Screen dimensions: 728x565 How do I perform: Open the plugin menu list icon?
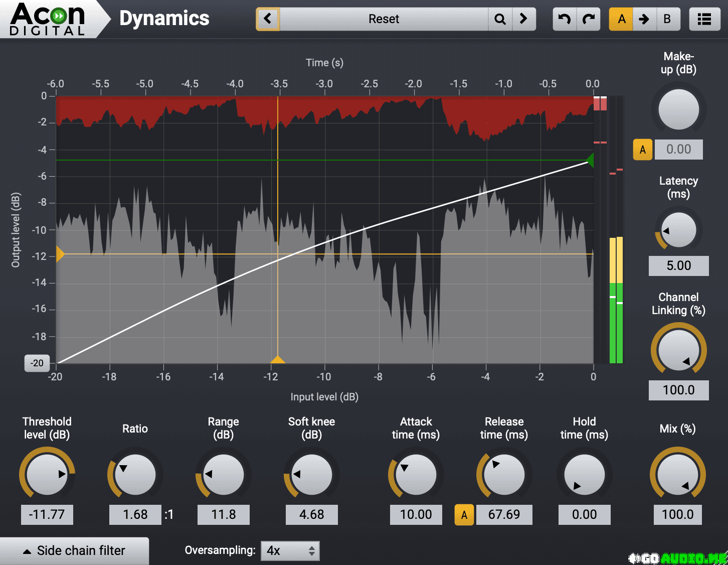point(704,19)
